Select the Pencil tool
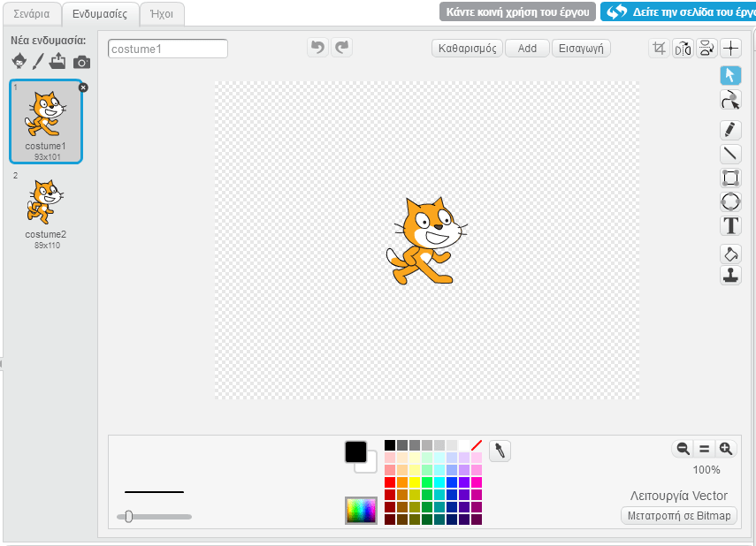 click(730, 130)
